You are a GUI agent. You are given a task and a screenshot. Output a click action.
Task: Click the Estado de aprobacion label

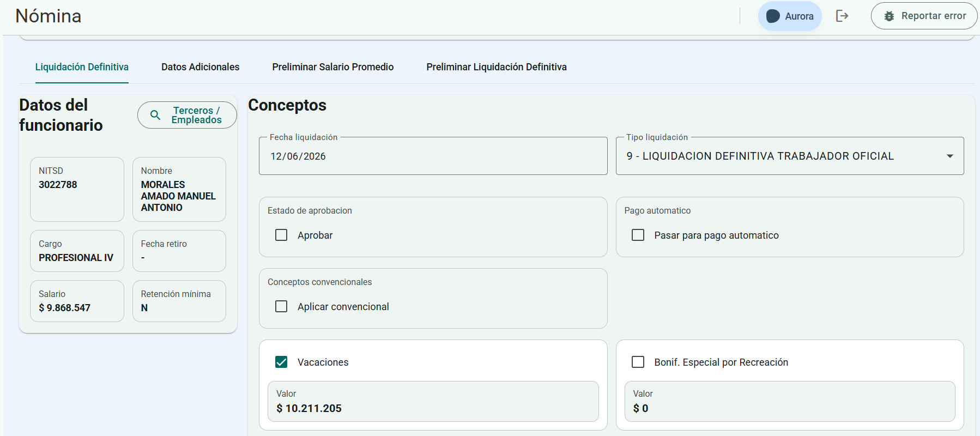click(x=310, y=210)
